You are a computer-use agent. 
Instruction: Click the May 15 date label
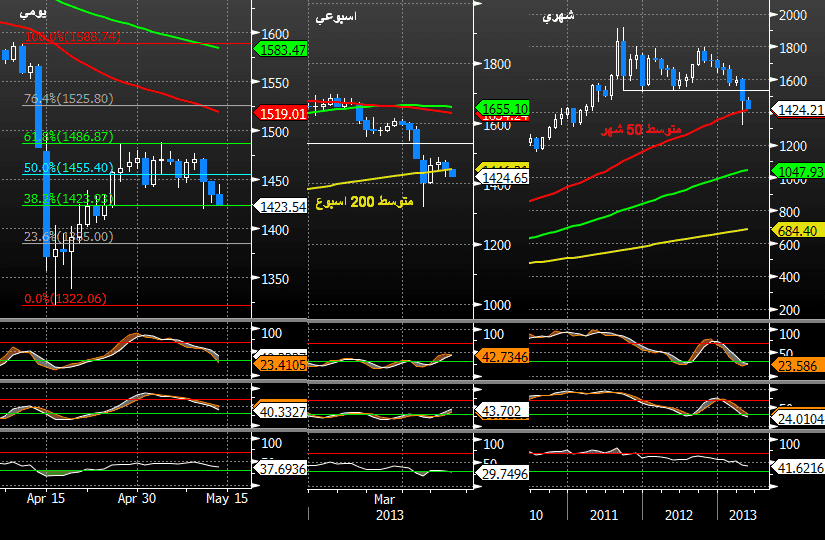tap(227, 498)
